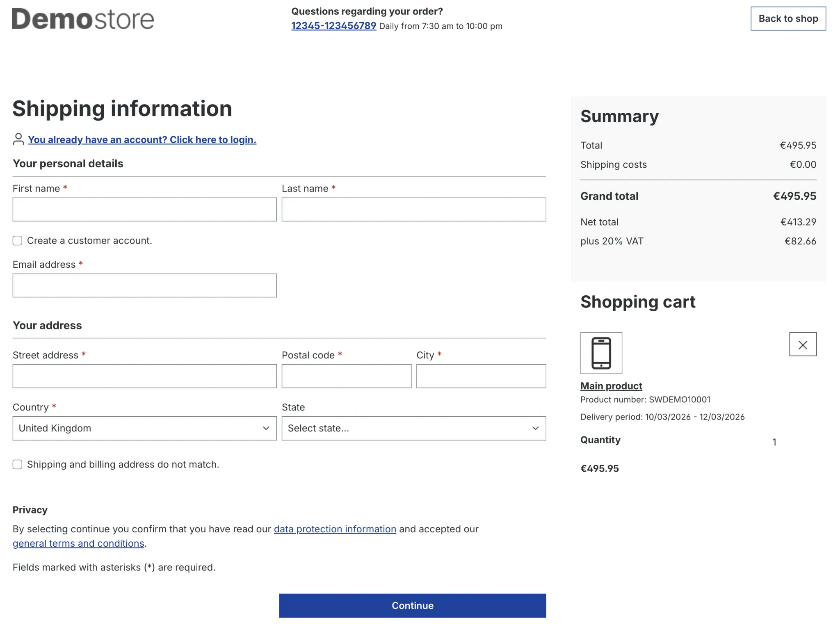Focus the Last name input field
This screenshot has height=632, width=840.
click(x=413, y=210)
